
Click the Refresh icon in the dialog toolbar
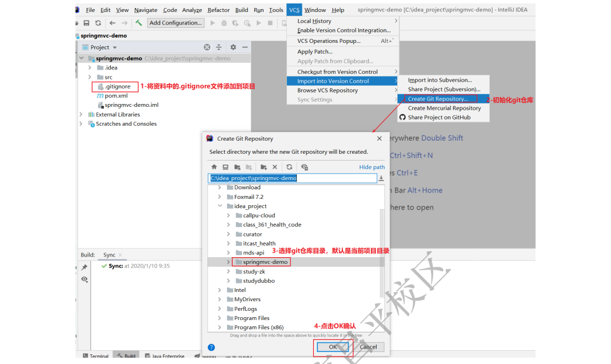coord(289,167)
